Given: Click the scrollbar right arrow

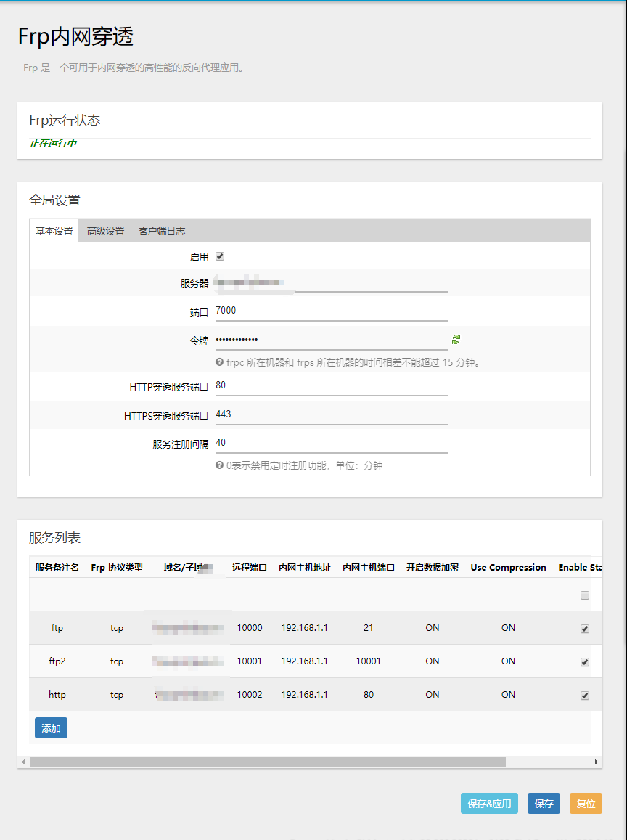Looking at the screenshot, I should pos(597,762).
